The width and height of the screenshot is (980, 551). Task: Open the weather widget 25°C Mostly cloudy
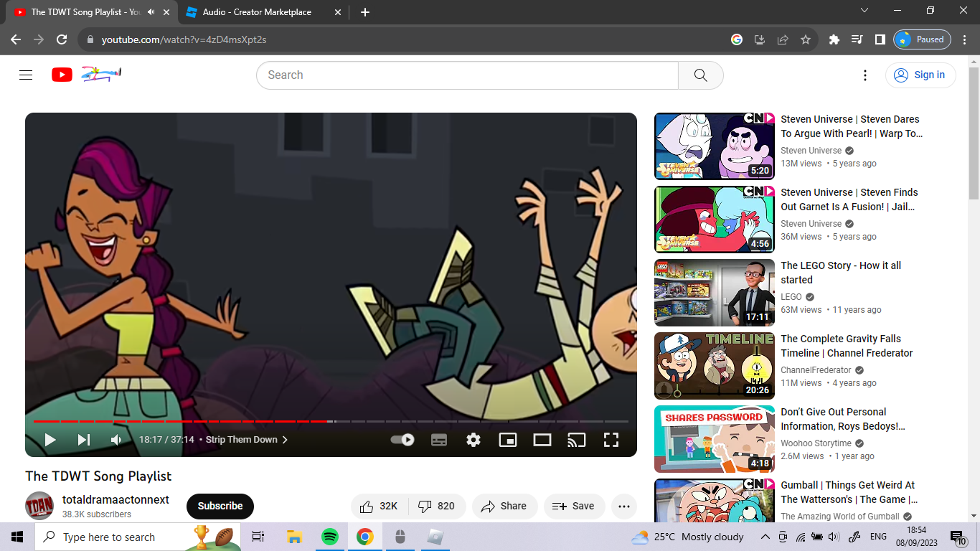pyautogui.click(x=687, y=537)
